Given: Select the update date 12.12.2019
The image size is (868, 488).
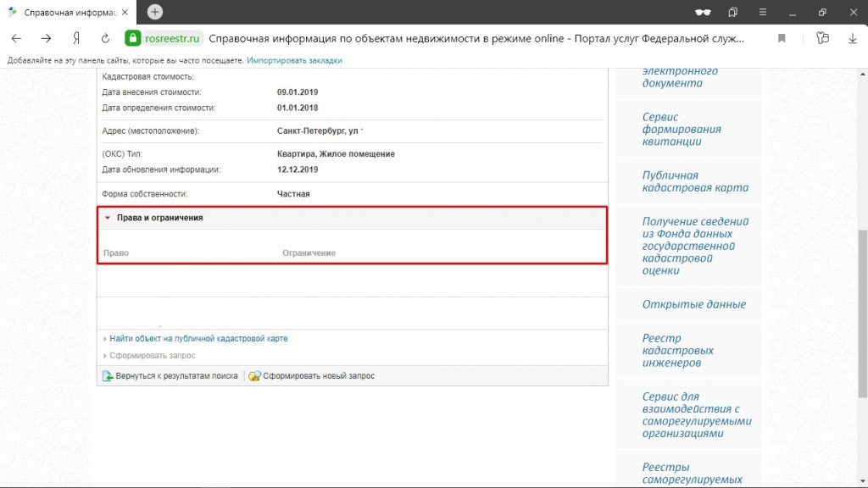Looking at the screenshot, I should pos(298,169).
